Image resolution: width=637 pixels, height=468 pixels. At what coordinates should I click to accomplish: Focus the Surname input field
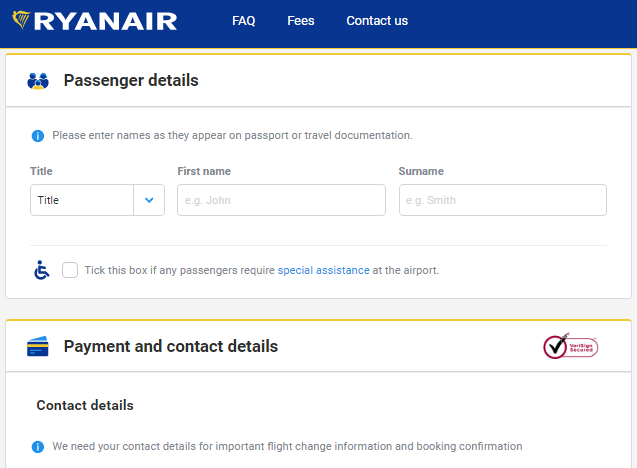[x=503, y=200]
